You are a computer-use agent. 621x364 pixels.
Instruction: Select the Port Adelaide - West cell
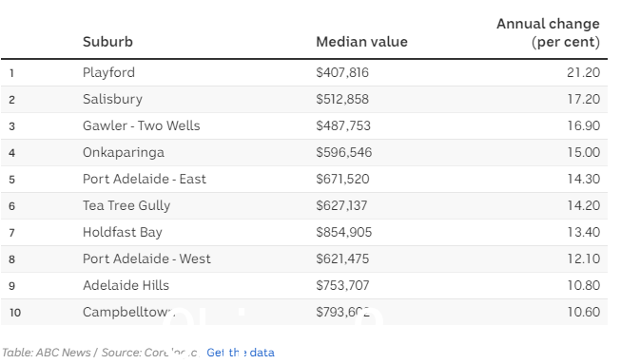pyautogui.click(x=146, y=259)
